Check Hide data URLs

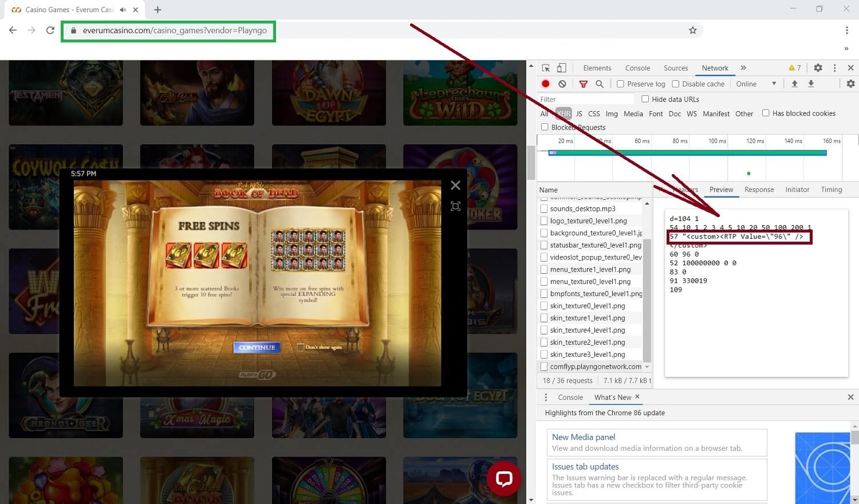645,99
